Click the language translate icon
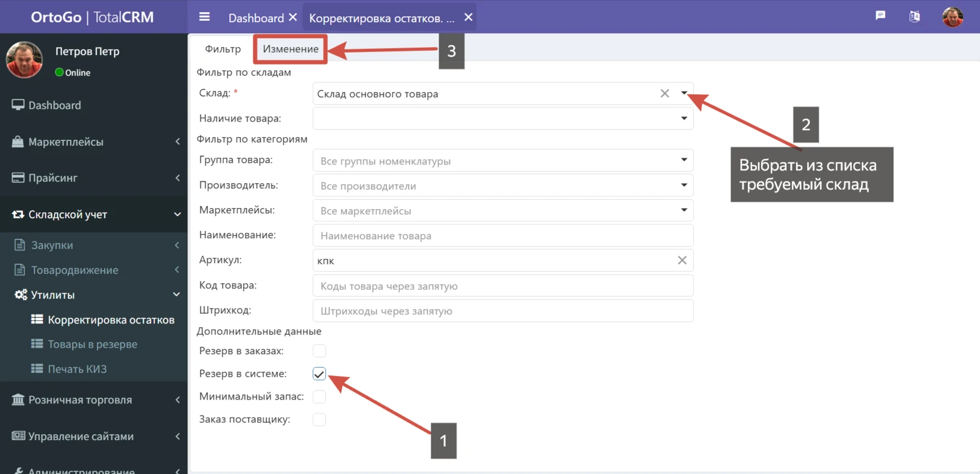Viewport: 980px width, 474px height. coord(914,16)
